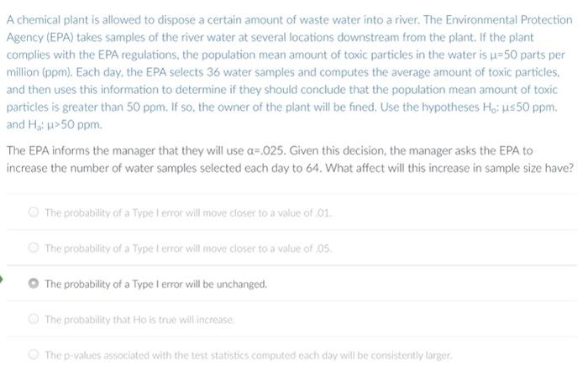Click the line beginning 'million (ppm). Each day'
Screen dimensions: 588x381
(283, 72)
